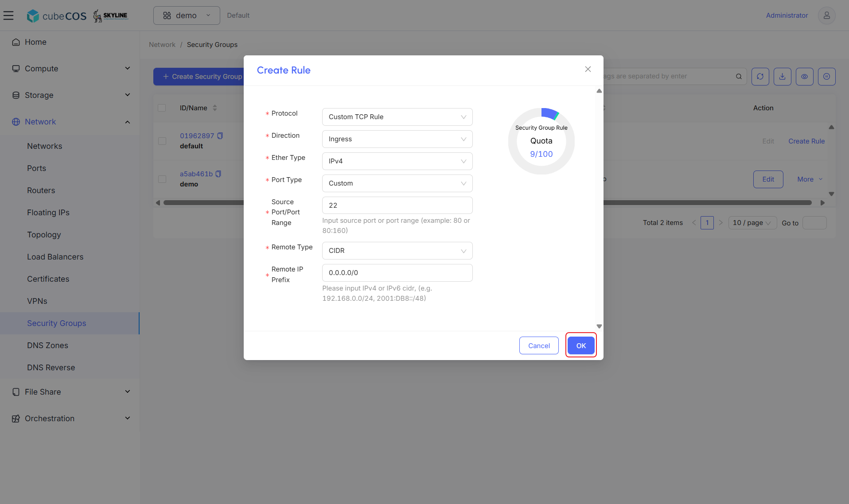849x504 pixels.
Task: Open the Remote Type CIDR dropdown
Action: (x=397, y=251)
